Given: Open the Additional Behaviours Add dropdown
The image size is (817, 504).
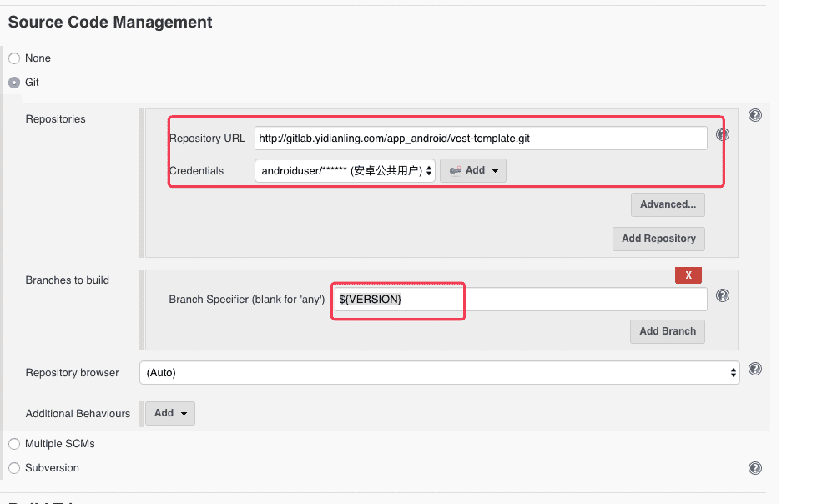Looking at the screenshot, I should click(x=170, y=413).
